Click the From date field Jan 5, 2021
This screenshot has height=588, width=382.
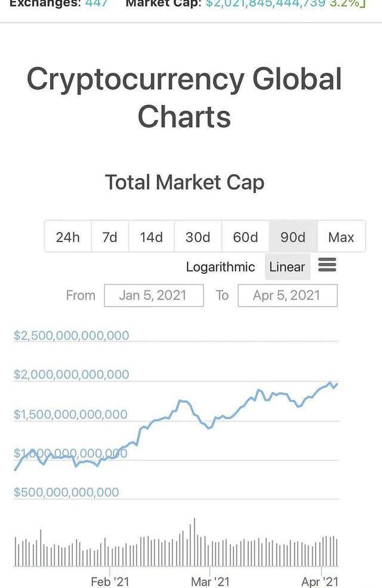(x=154, y=296)
